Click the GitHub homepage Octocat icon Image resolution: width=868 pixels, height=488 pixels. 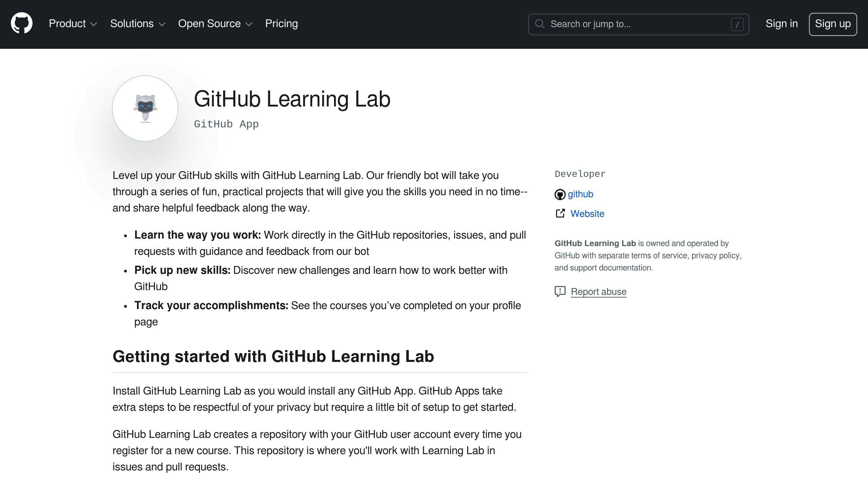(21, 24)
